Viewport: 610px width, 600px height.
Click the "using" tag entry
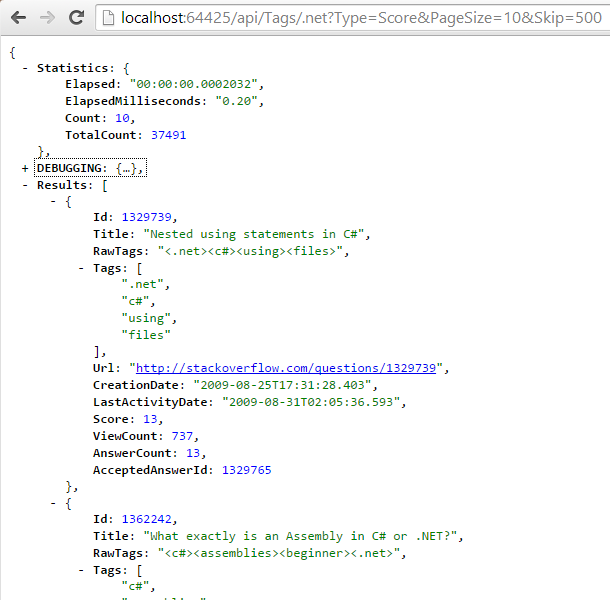[x=146, y=318]
